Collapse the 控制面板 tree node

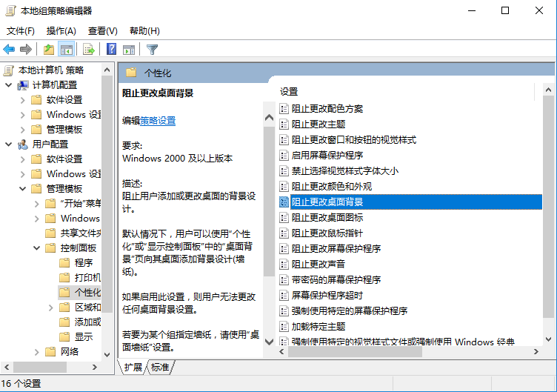36,248
